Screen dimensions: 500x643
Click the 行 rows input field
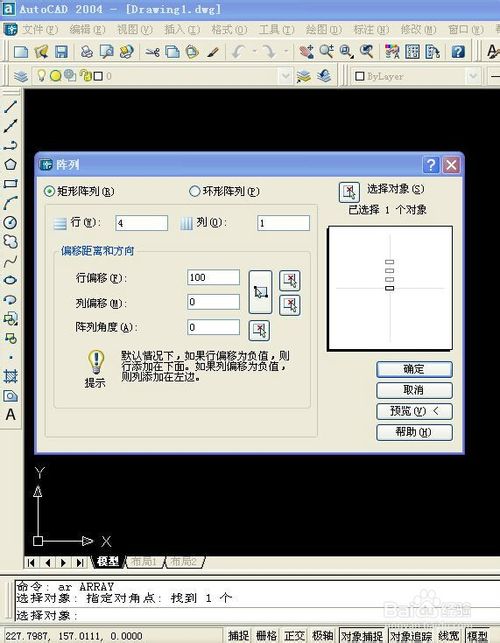[x=142, y=223]
